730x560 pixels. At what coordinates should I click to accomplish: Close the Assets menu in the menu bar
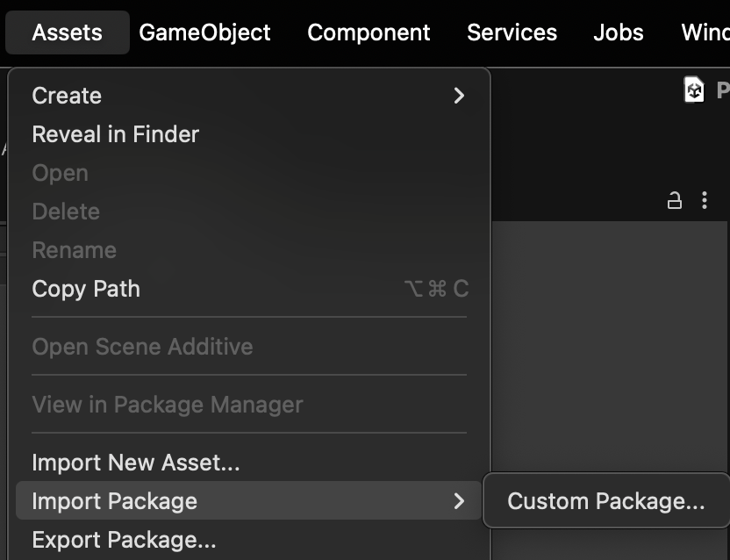pos(67,32)
